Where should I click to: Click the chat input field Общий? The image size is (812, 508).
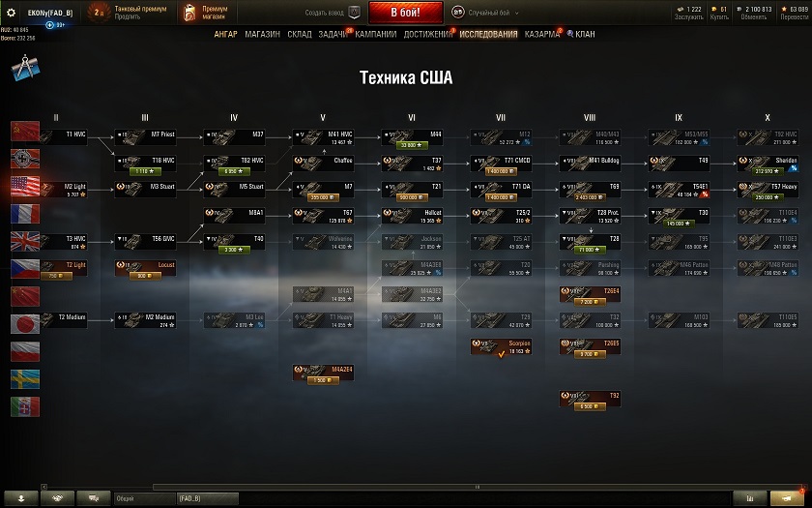(144, 498)
